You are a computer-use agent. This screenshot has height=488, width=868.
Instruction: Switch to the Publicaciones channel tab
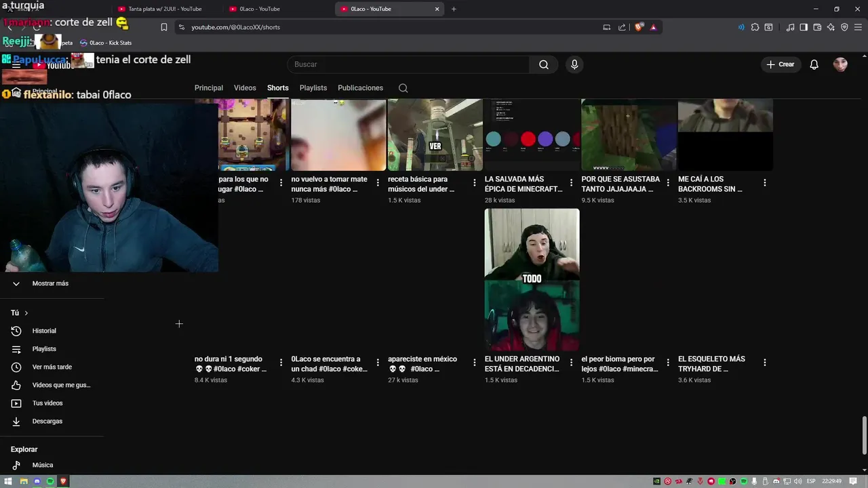pos(360,88)
